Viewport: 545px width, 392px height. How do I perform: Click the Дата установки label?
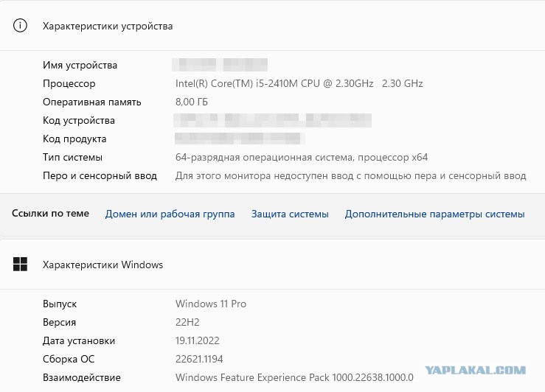point(79,340)
